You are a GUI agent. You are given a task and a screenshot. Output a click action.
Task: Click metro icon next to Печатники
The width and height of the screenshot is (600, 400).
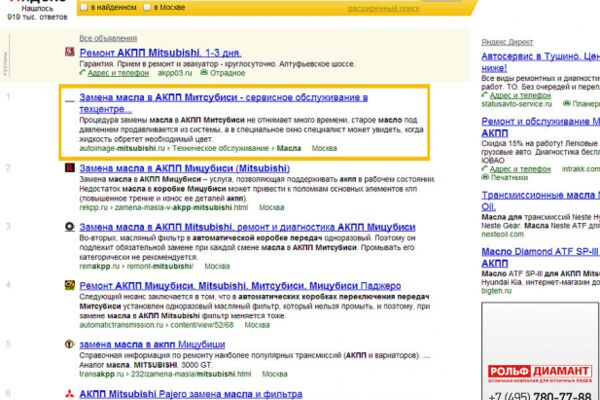pos(485,177)
